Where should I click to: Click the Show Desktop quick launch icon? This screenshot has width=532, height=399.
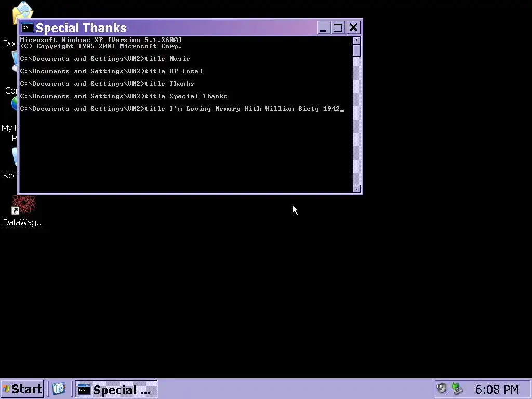pos(59,389)
